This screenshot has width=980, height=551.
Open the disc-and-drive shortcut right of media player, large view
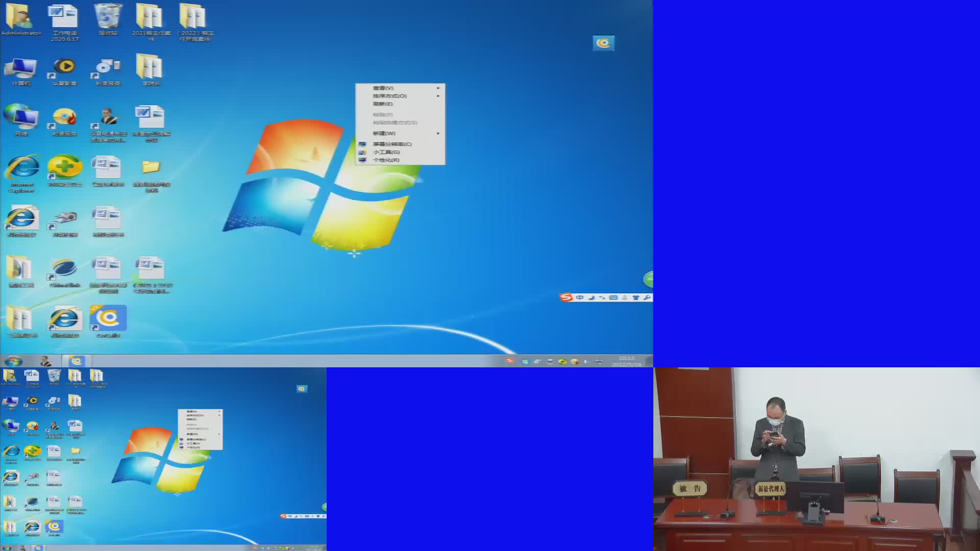[x=108, y=71]
